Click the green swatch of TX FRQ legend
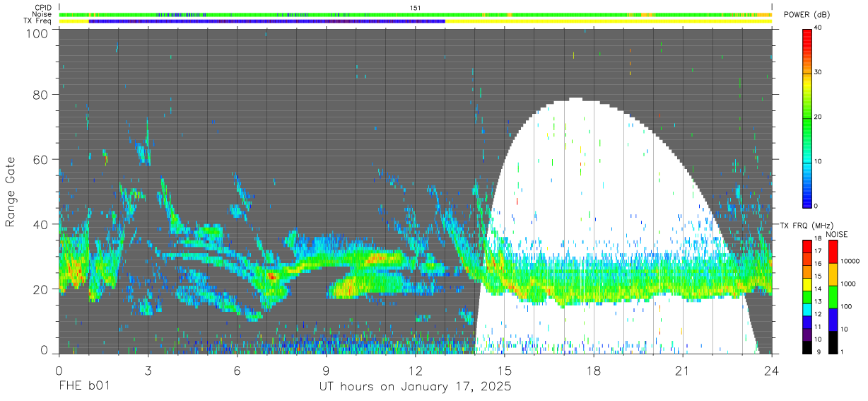This screenshot has height=401, width=868. pos(807,297)
